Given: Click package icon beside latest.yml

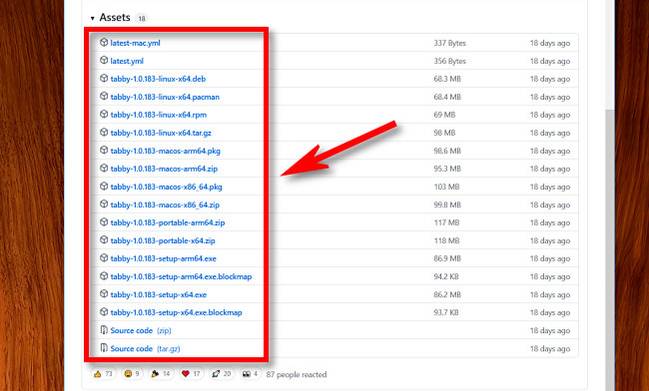Looking at the screenshot, I should point(104,60).
